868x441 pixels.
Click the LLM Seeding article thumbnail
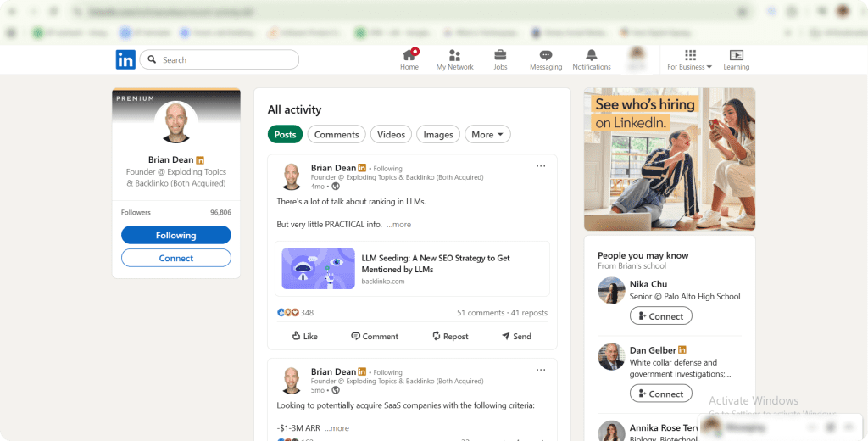[x=319, y=269]
